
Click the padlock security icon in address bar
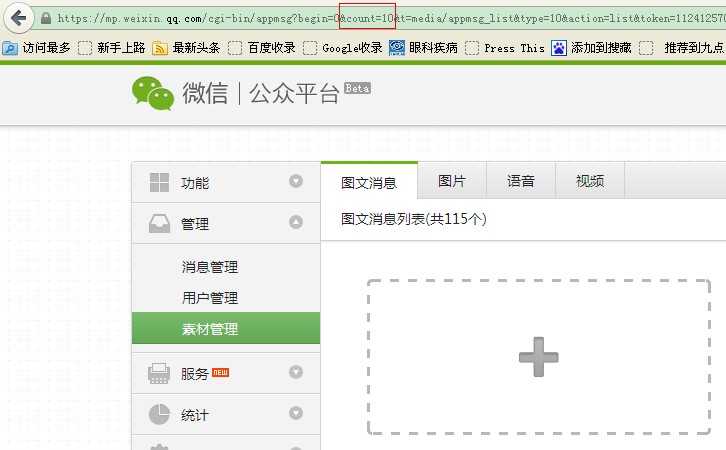coord(46,18)
